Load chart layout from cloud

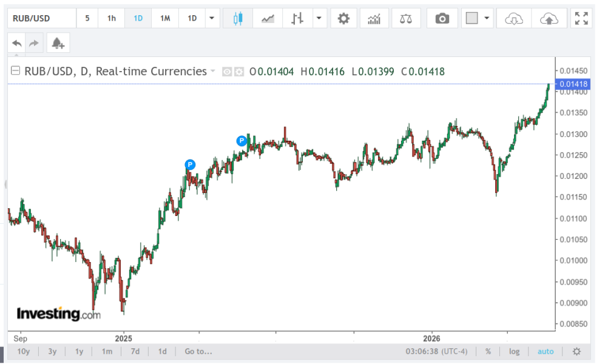click(x=514, y=18)
